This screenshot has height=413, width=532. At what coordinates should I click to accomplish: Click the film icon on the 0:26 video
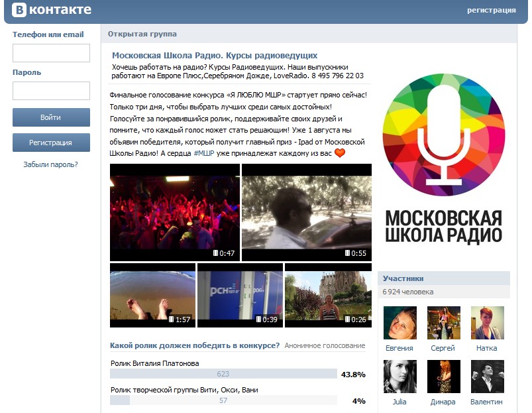347,320
